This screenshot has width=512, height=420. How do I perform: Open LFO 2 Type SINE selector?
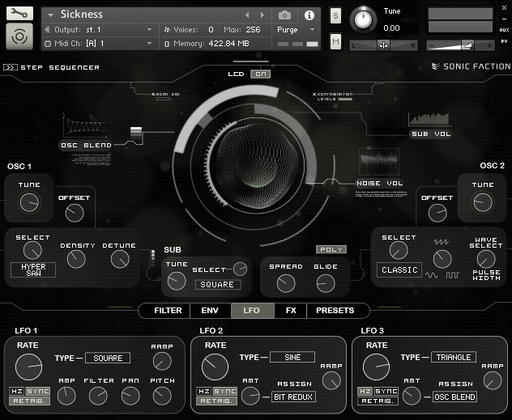(x=292, y=358)
